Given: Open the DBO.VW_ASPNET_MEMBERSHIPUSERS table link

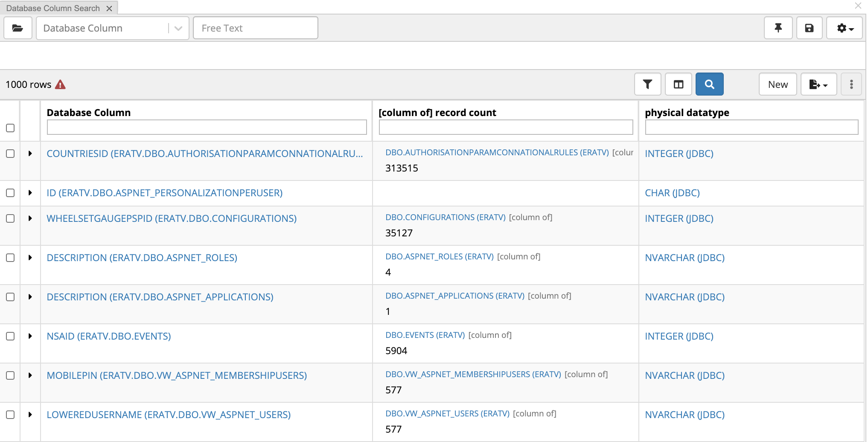Looking at the screenshot, I should tap(473, 374).
